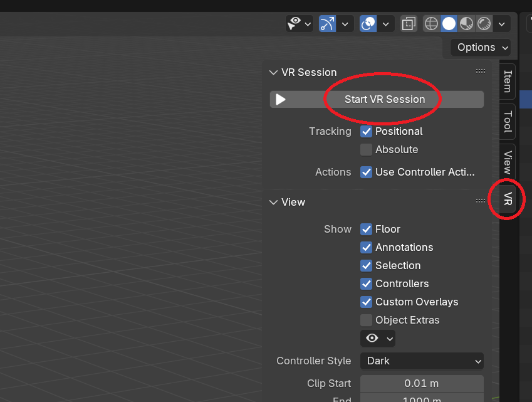Switch to wireframe viewport shading
The image size is (532, 402).
[x=430, y=23]
